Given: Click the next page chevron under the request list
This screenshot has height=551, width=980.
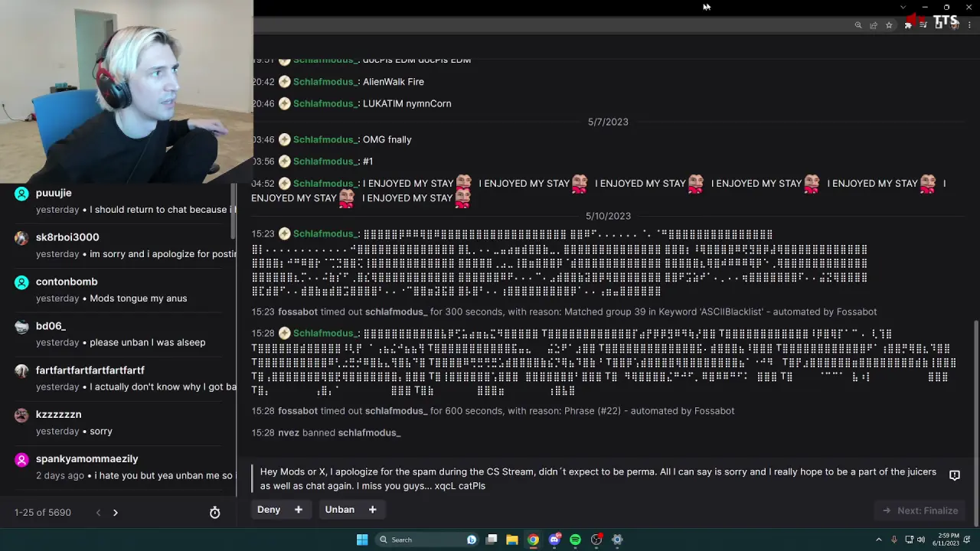Looking at the screenshot, I should tap(115, 513).
